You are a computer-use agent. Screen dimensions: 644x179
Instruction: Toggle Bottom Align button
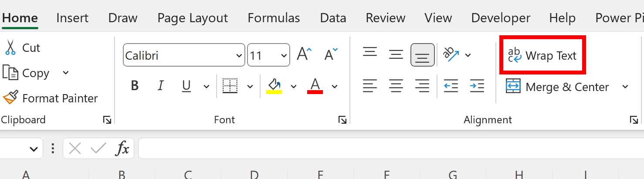click(x=422, y=55)
